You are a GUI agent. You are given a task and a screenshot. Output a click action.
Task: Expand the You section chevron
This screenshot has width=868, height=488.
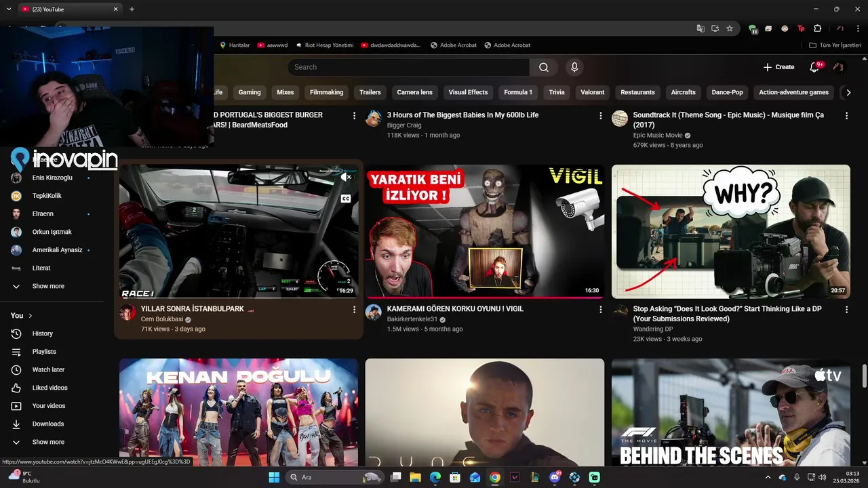31,316
